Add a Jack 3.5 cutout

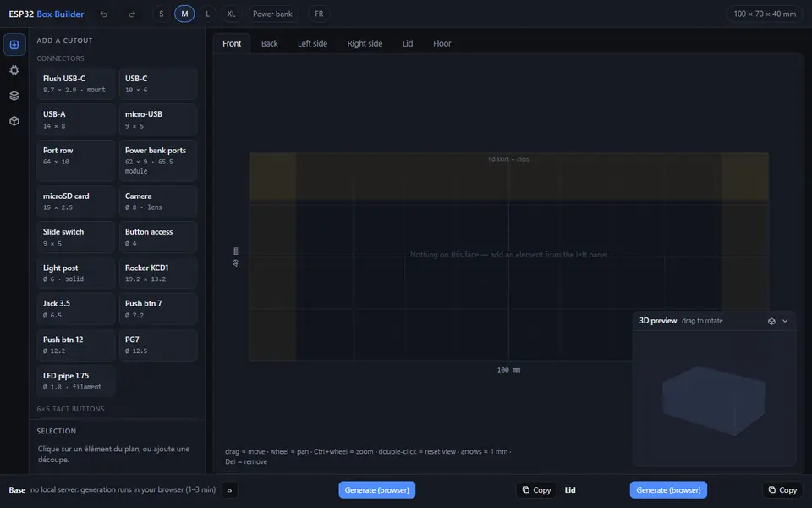pyautogui.click(x=75, y=309)
